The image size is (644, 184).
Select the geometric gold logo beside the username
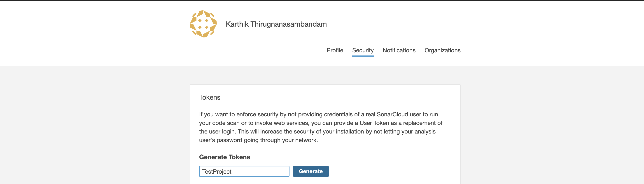click(x=203, y=24)
